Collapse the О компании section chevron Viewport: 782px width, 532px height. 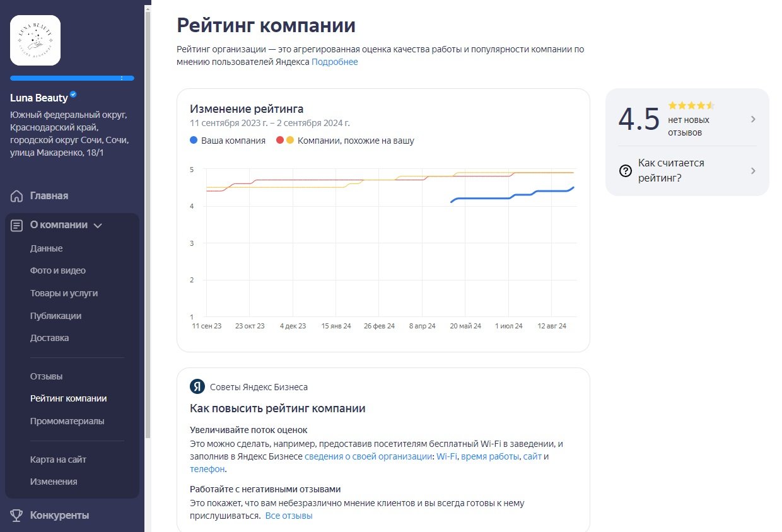point(98,226)
